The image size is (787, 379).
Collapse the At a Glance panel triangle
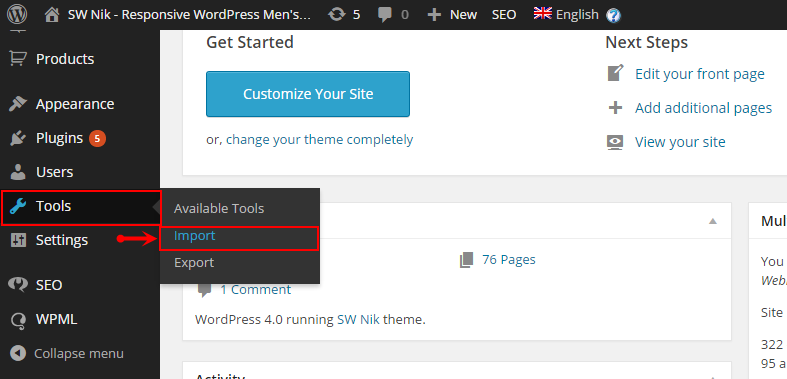(713, 221)
